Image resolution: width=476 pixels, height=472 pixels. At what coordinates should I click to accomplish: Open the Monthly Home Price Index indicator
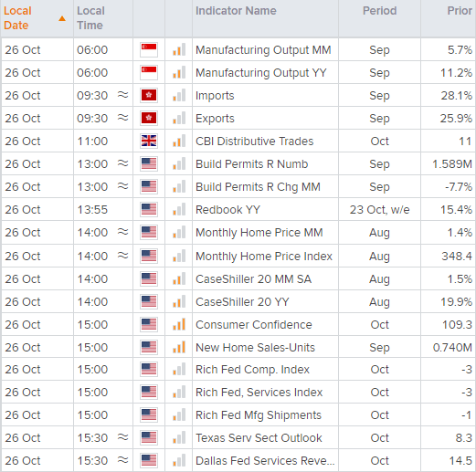(264, 257)
